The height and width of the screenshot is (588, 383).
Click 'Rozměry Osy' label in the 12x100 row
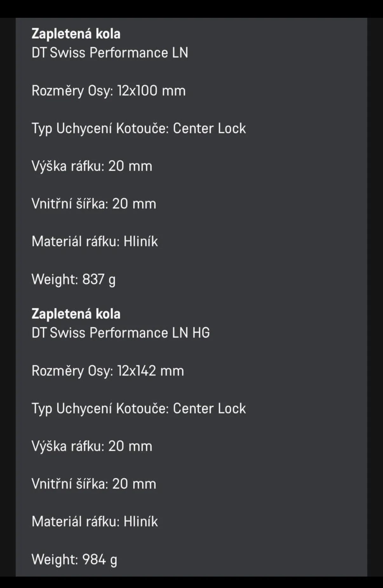[72, 91]
